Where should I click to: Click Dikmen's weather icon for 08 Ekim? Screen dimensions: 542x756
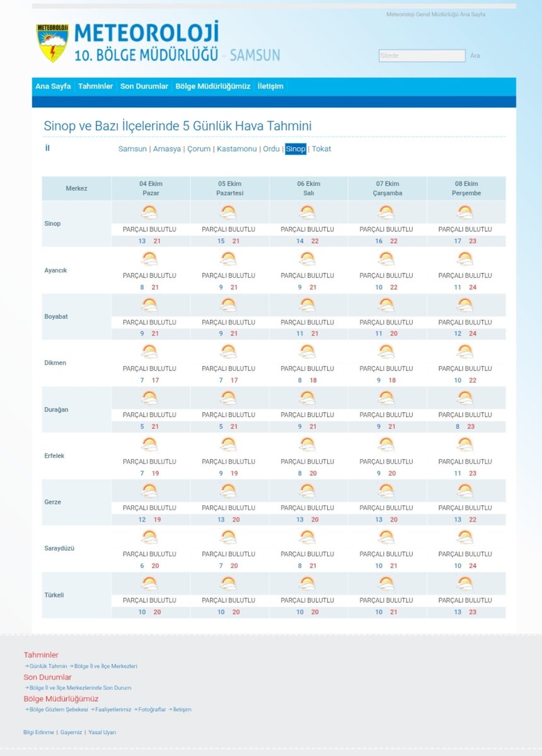465,352
